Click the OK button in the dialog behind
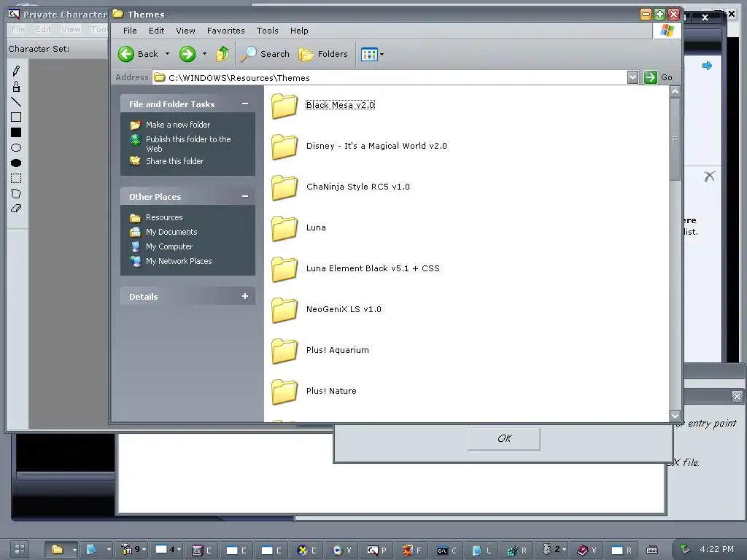Screen dimensions: 747x560 [x=504, y=438]
